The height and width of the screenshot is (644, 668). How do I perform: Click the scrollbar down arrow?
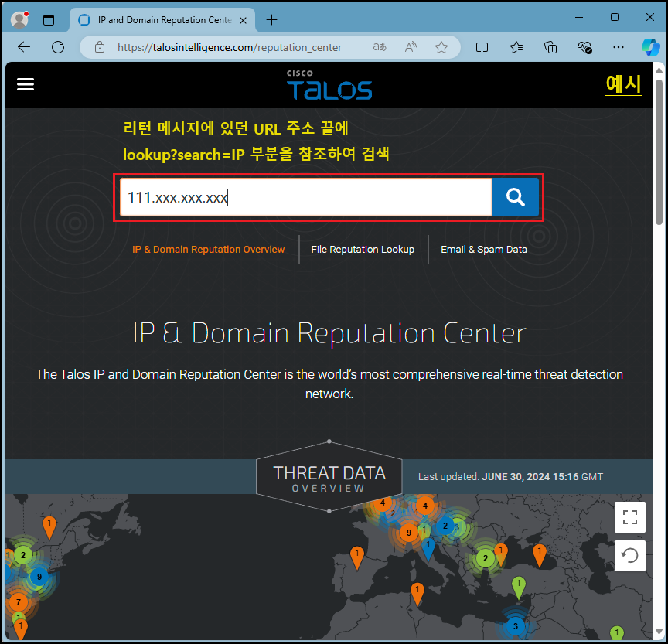pyautogui.click(x=659, y=632)
